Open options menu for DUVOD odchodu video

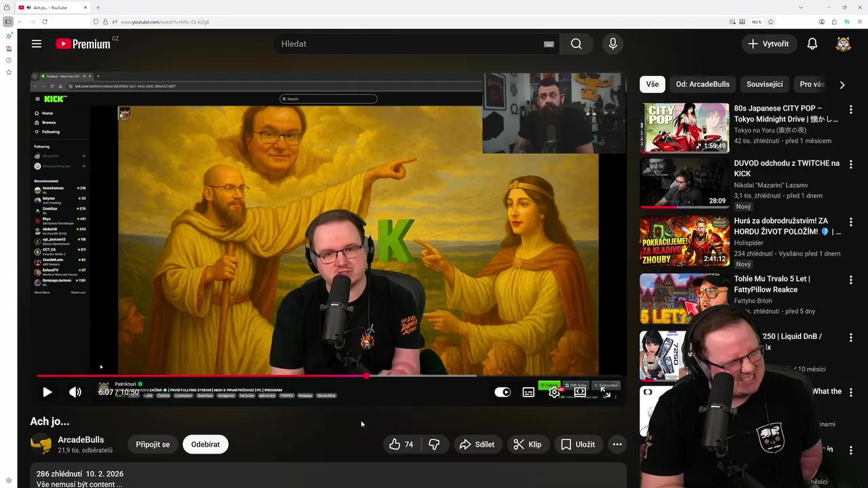pos(850,165)
